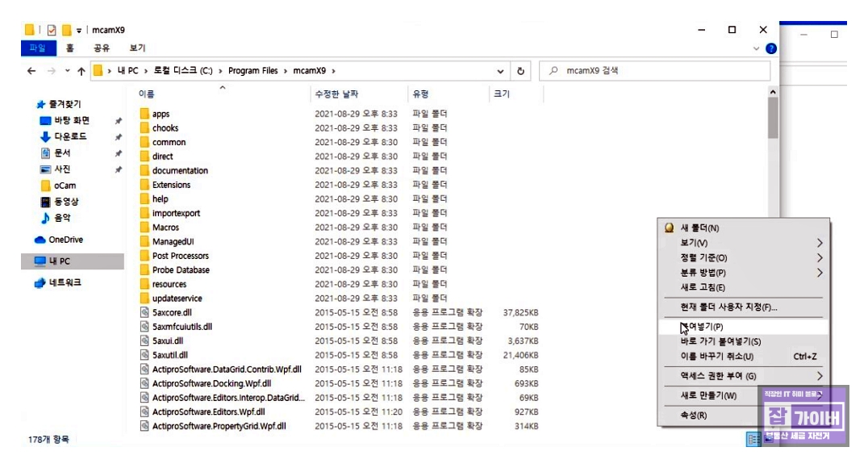
Task: Open the 공유 ribbon tab
Action: click(102, 48)
